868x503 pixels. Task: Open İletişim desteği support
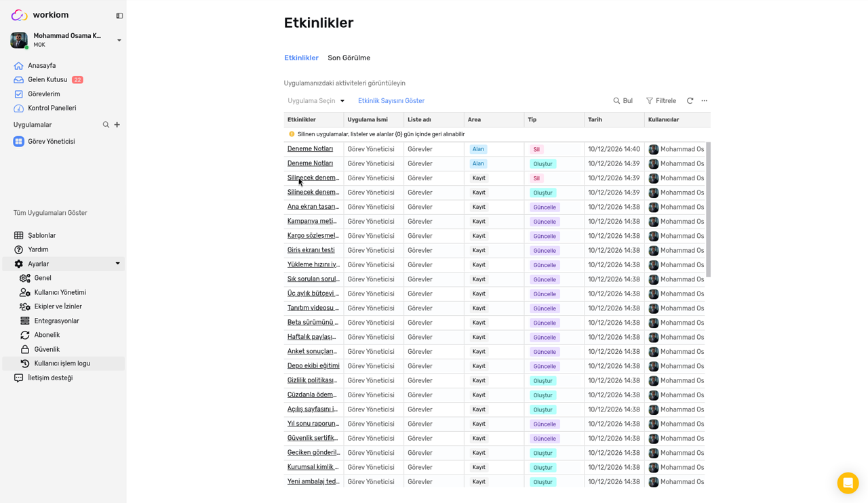point(50,378)
